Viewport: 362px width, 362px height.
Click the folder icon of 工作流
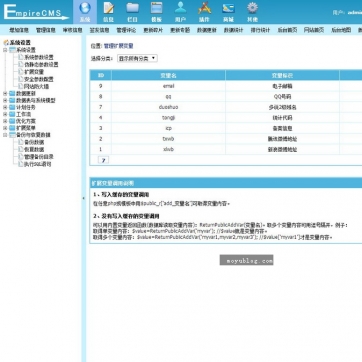pos(12,114)
